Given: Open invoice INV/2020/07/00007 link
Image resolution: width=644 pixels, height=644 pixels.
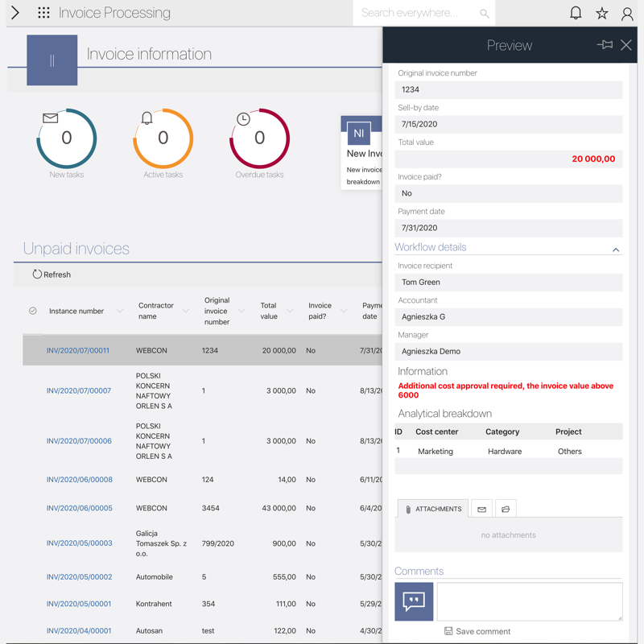Looking at the screenshot, I should coord(79,391).
